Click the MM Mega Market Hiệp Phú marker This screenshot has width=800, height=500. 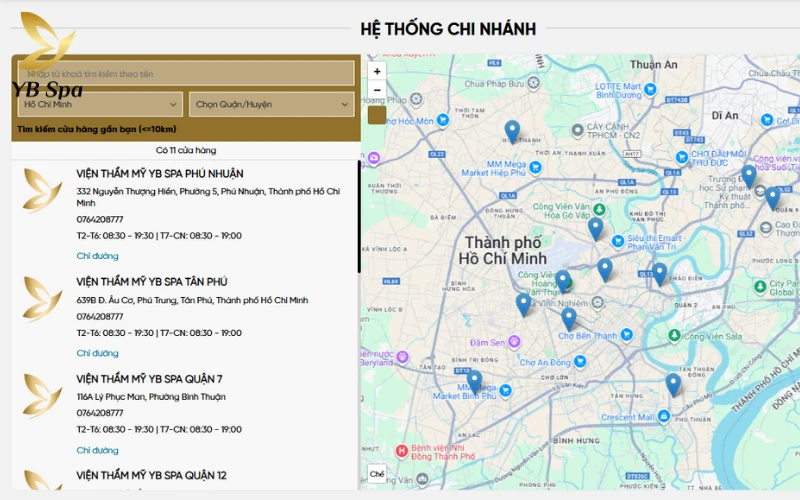[x=535, y=167]
